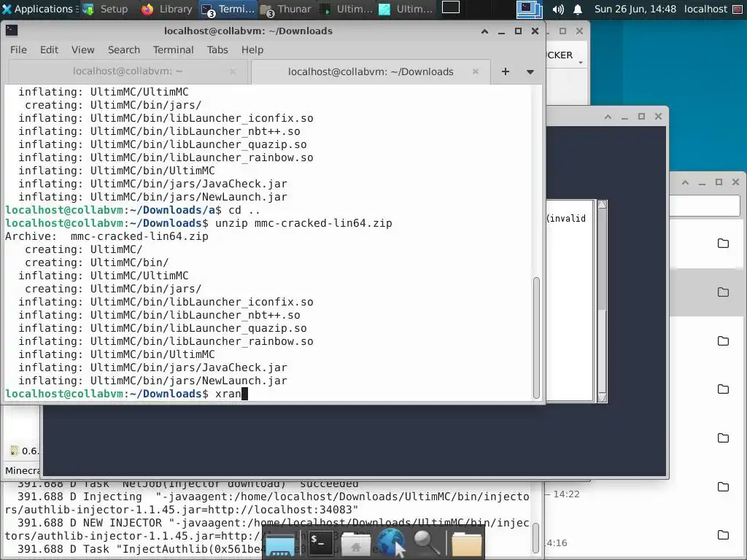Activate the second UltimMC taskbar entry
The height and width of the screenshot is (560, 747).
pos(406,9)
